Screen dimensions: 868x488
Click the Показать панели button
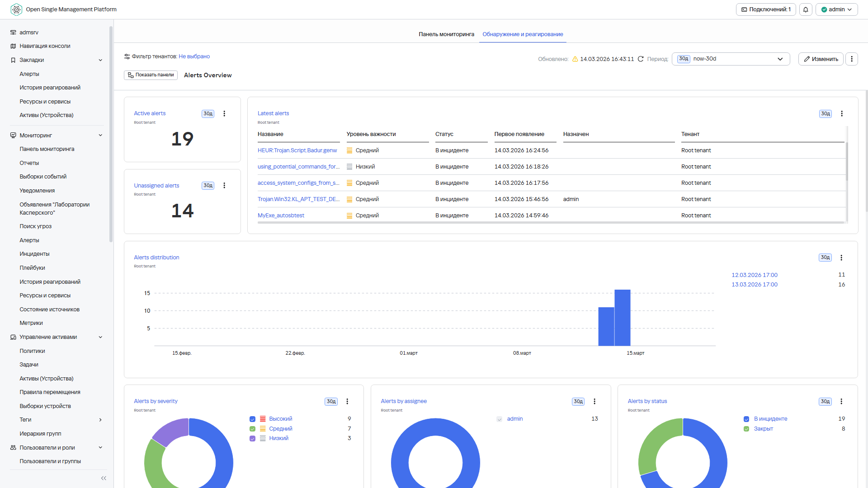(151, 75)
